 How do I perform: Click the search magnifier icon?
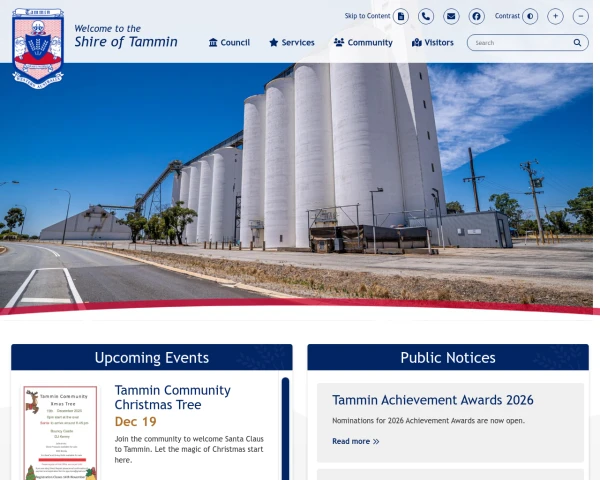(577, 42)
